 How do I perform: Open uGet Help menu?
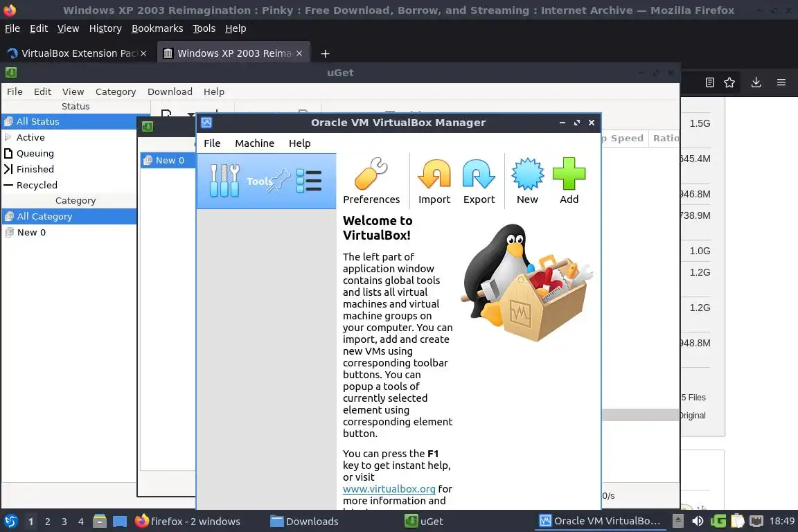214,91
